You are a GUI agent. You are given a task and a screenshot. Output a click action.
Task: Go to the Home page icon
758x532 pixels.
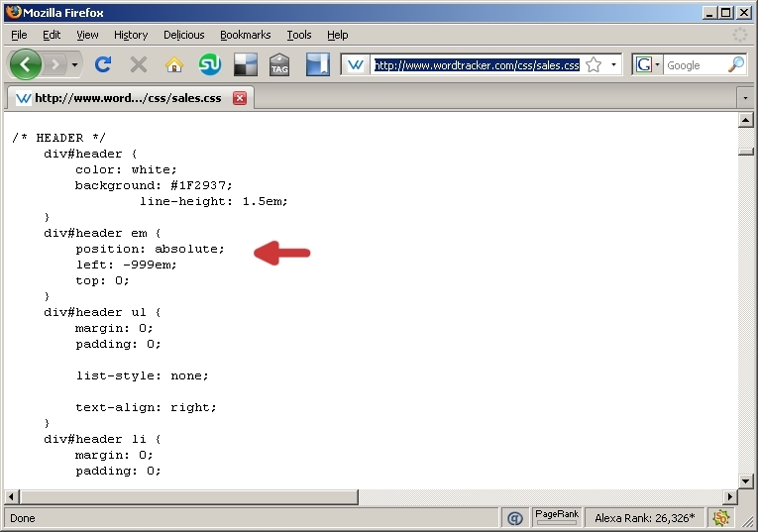tap(174, 64)
